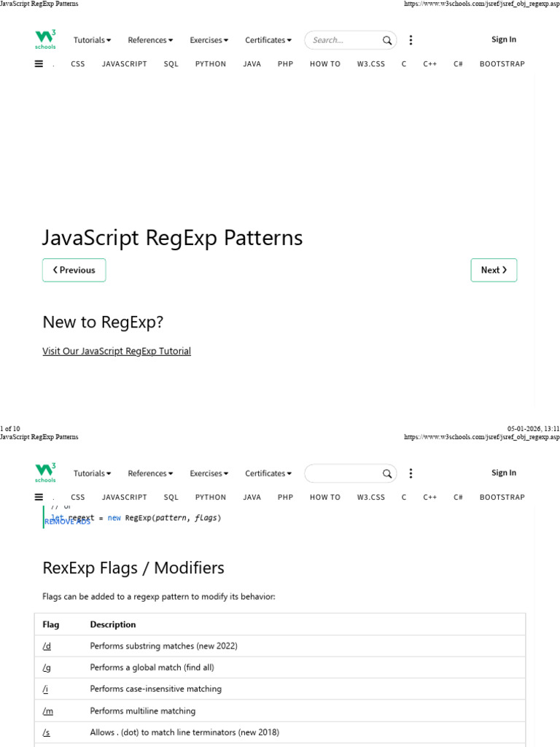Click 'Performs case-insensitive matching' cell

coord(156,689)
